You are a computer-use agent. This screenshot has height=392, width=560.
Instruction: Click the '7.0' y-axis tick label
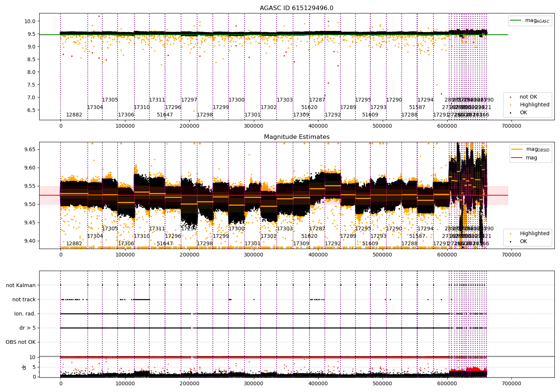31,97
